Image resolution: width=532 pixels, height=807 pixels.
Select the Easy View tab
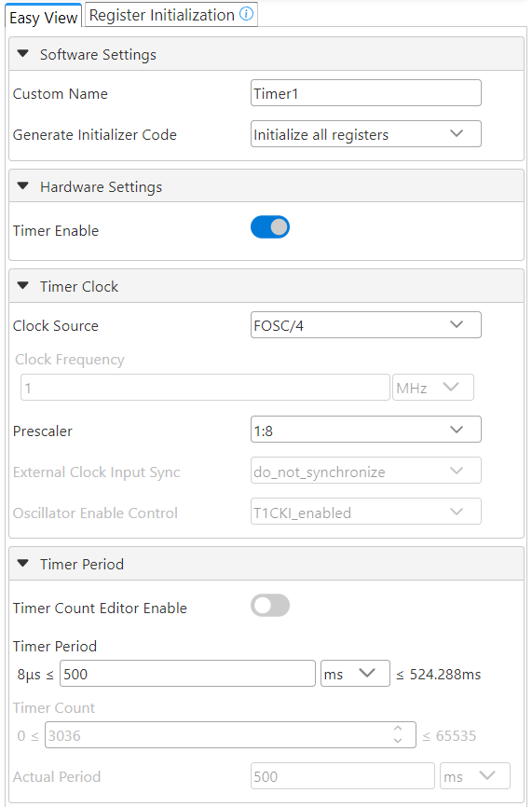(x=43, y=17)
